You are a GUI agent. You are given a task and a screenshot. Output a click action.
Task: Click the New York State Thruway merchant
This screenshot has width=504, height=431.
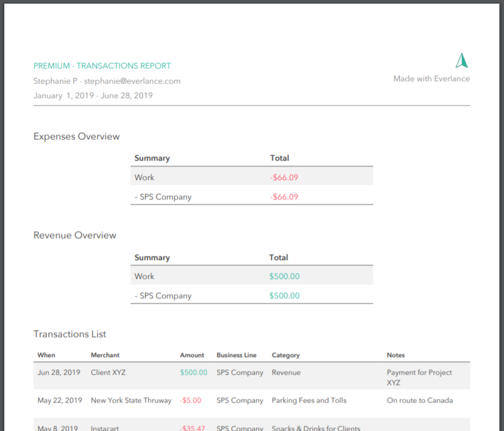pos(131,401)
